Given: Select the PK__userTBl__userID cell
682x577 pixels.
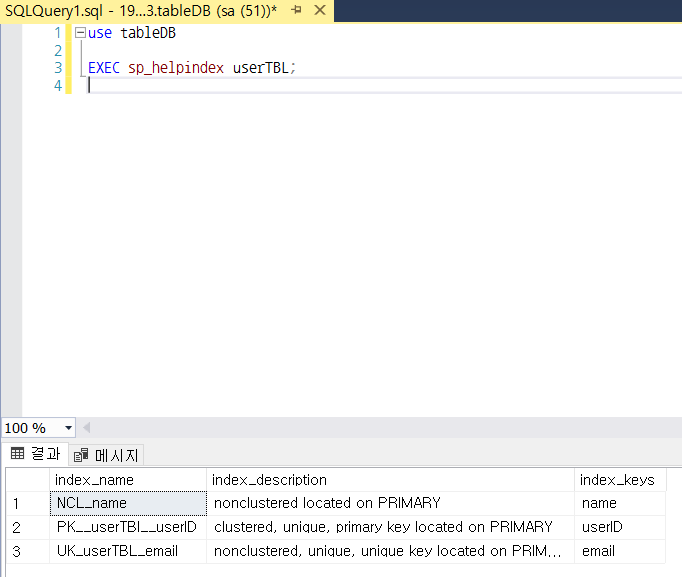Looking at the screenshot, I should (x=128, y=527).
